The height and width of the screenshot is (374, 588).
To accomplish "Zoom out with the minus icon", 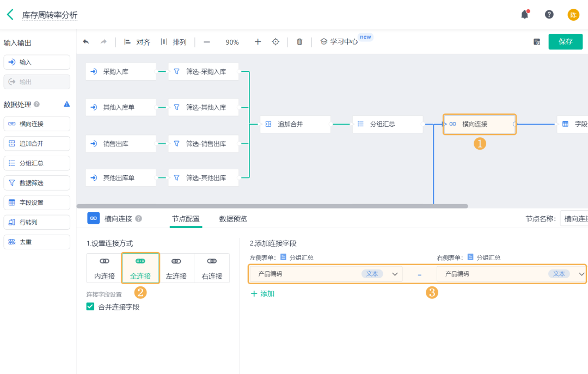I will [207, 42].
